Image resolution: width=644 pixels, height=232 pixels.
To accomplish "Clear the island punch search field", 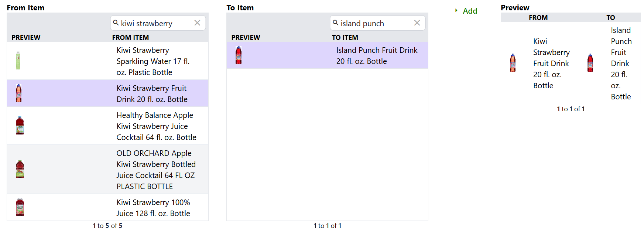I will (417, 23).
